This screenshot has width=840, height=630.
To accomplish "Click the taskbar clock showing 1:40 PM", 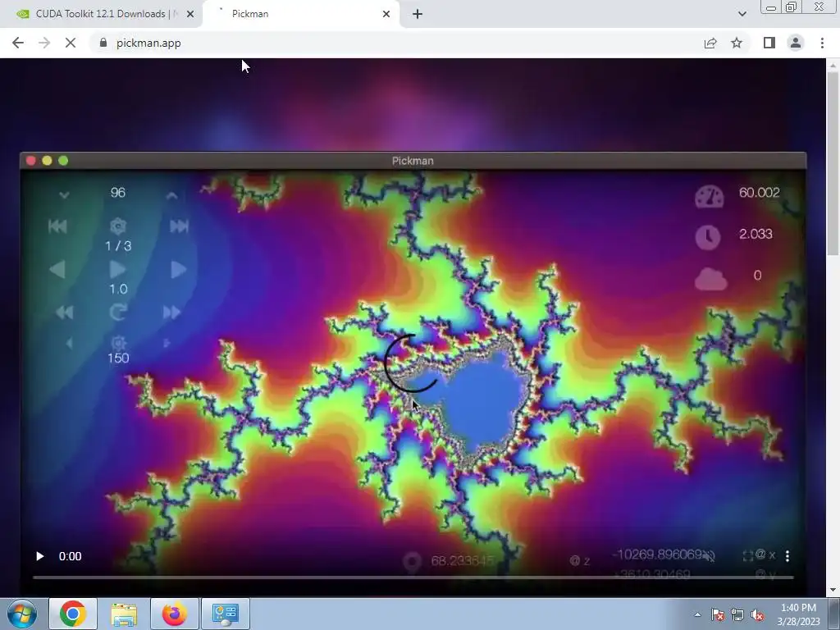I will tap(798, 614).
